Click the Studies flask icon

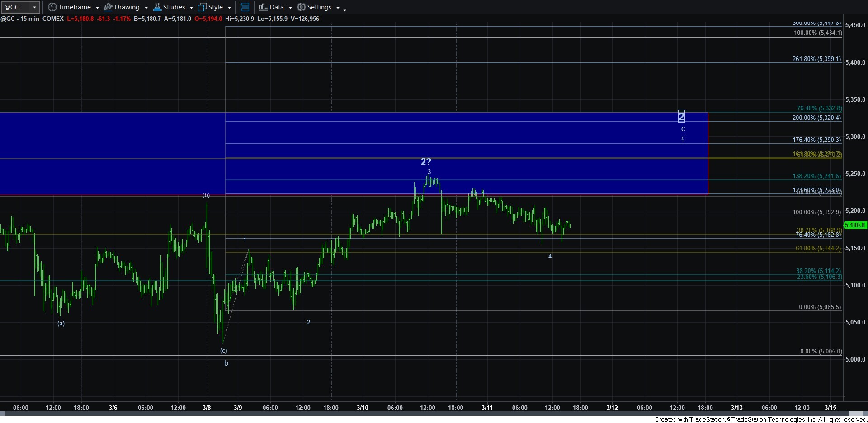click(x=157, y=7)
